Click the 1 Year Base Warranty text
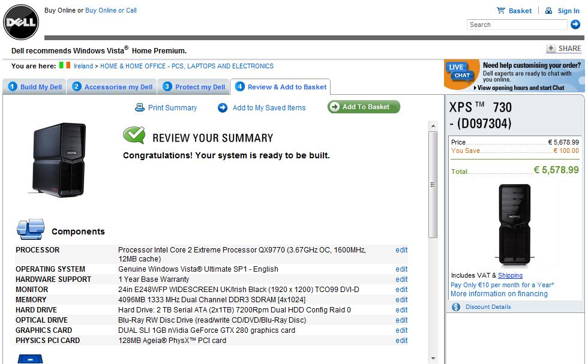 coord(154,279)
